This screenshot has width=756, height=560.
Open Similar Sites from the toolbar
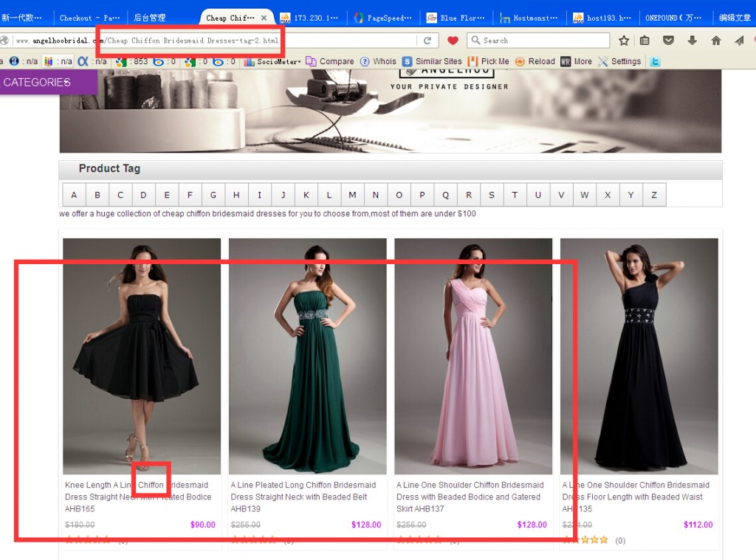[432, 62]
